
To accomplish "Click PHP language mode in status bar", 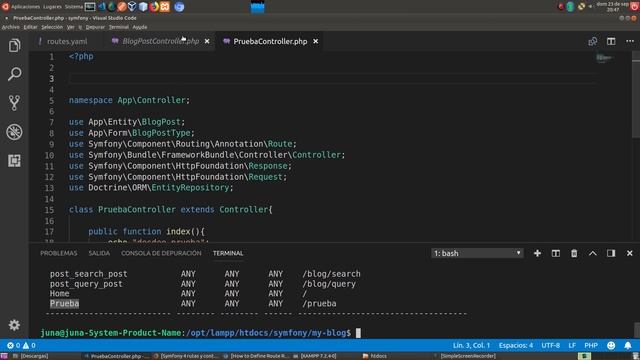I will point(591,345).
